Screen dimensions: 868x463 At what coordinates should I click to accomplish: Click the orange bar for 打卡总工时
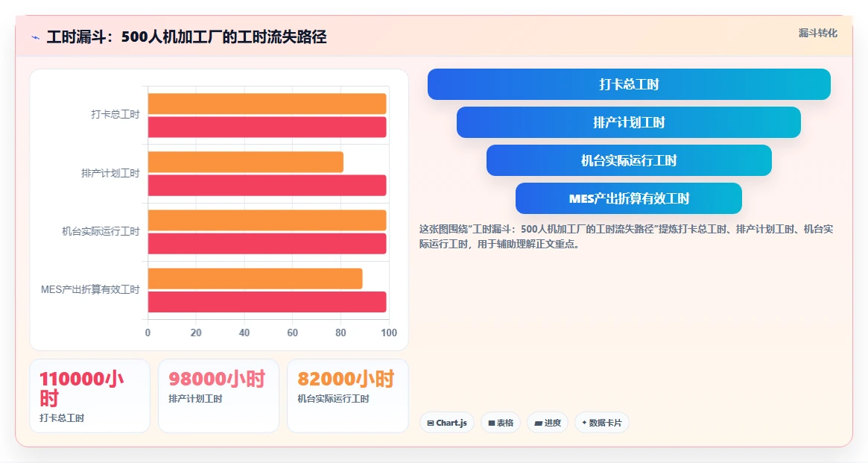click(267, 104)
